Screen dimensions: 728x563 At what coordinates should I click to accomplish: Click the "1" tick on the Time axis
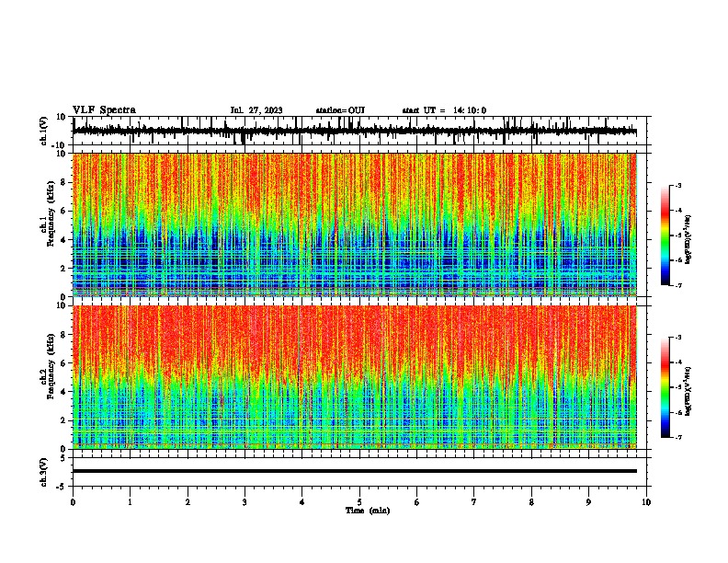click(130, 502)
